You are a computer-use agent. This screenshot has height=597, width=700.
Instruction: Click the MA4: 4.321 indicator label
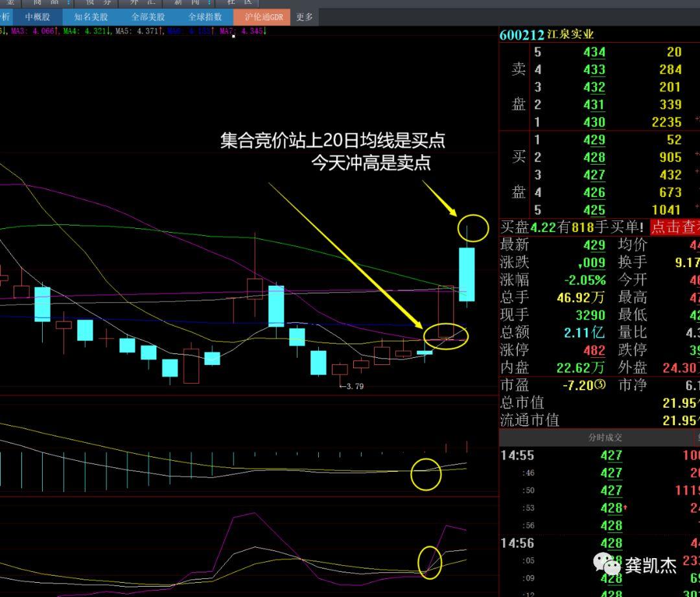(x=87, y=31)
